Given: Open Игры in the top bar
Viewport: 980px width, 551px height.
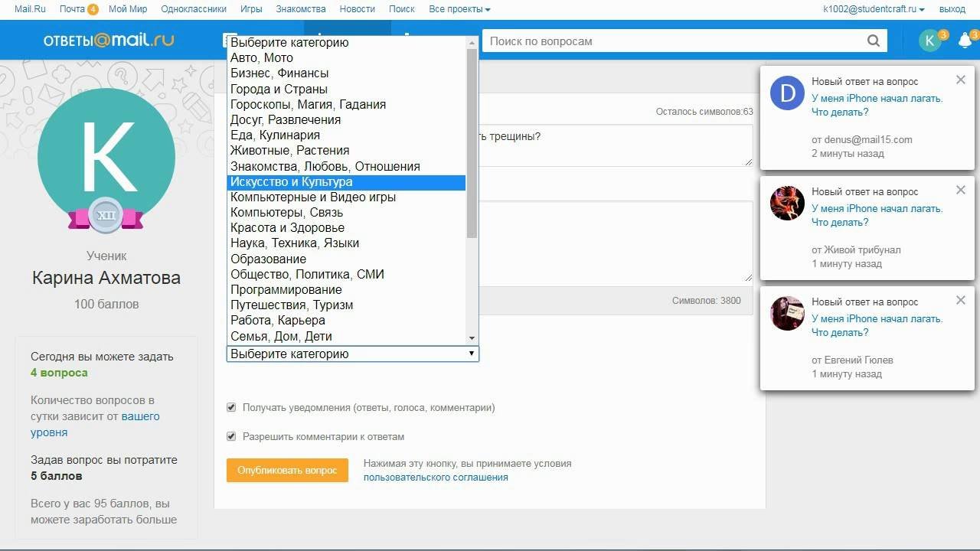Looking at the screenshot, I should 251,9.
